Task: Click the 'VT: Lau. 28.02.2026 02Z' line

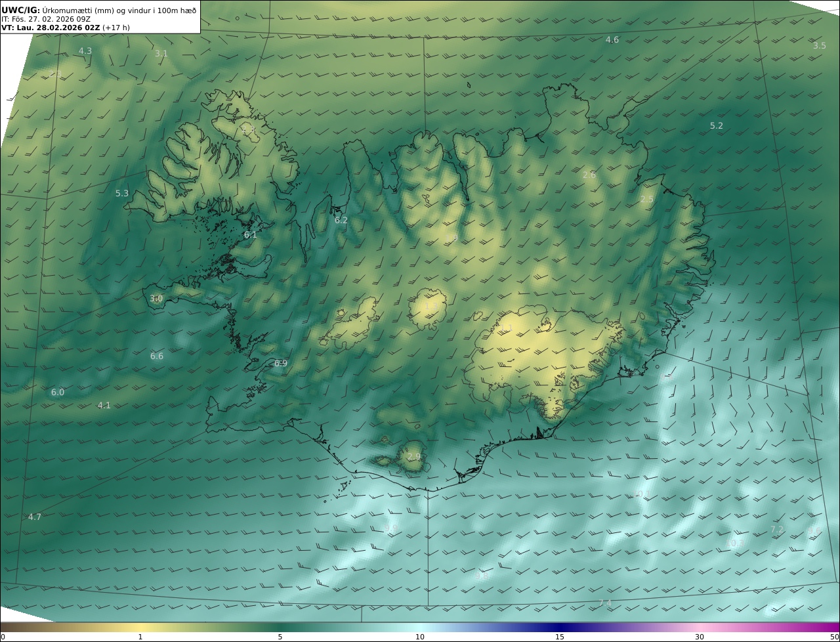Action: (x=51, y=28)
